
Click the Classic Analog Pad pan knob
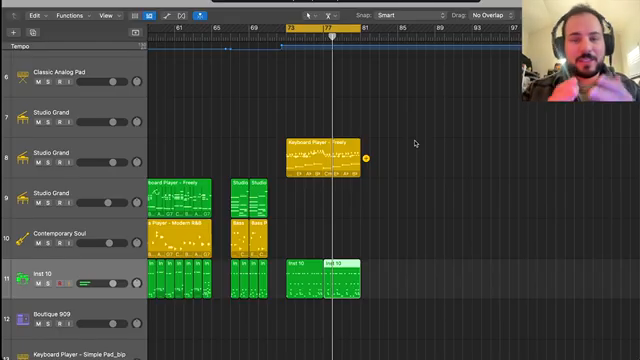(x=137, y=82)
